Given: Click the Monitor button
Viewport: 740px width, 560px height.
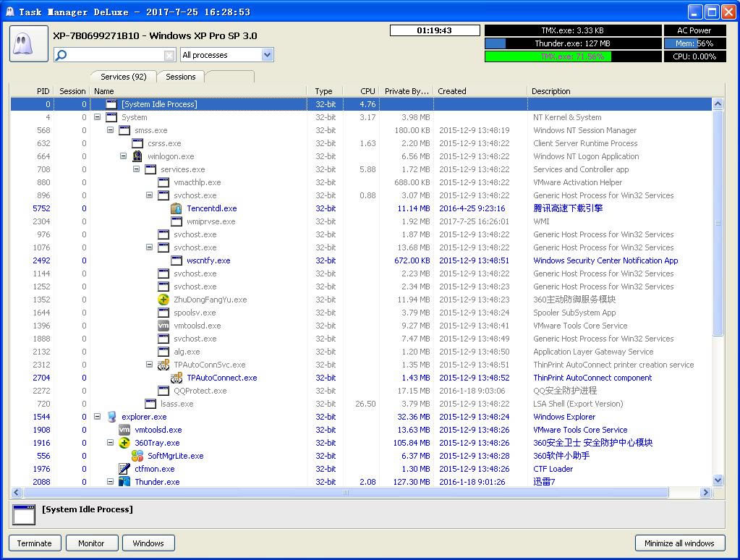Looking at the screenshot, I should (91, 543).
